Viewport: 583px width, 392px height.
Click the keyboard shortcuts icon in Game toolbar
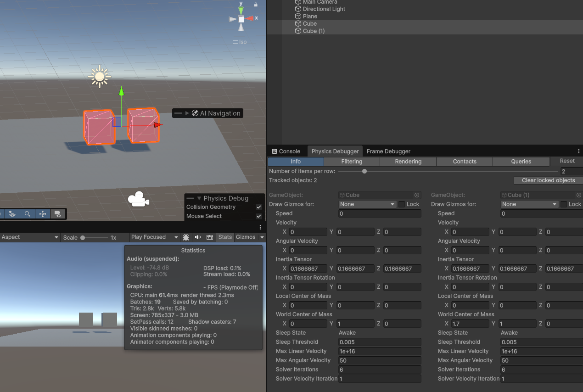(x=210, y=237)
